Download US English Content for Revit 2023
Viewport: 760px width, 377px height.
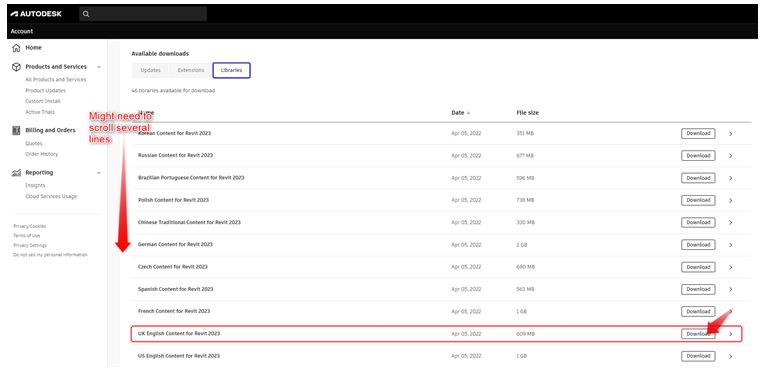698,356
